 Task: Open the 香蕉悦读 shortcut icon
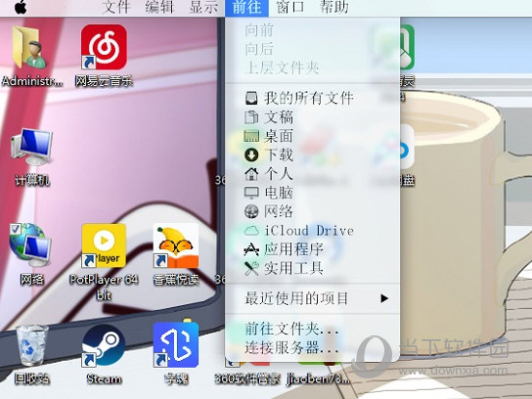176,244
